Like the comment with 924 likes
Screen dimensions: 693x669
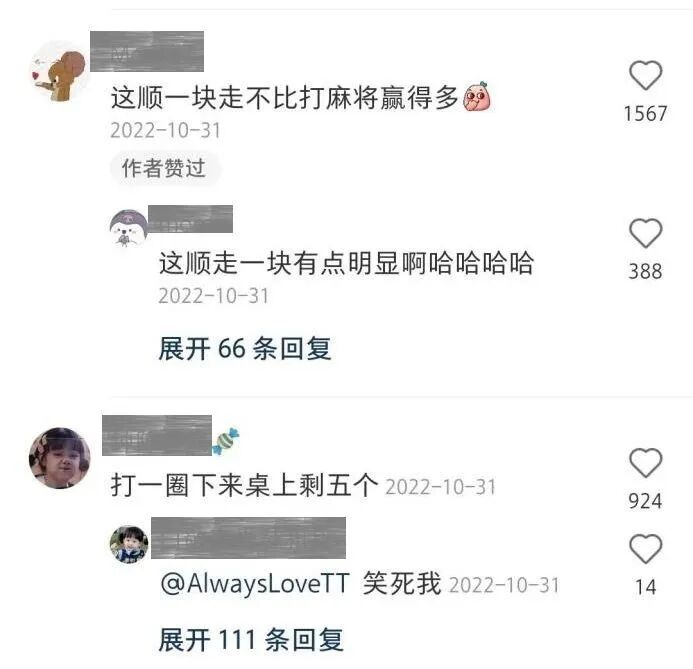click(645, 463)
